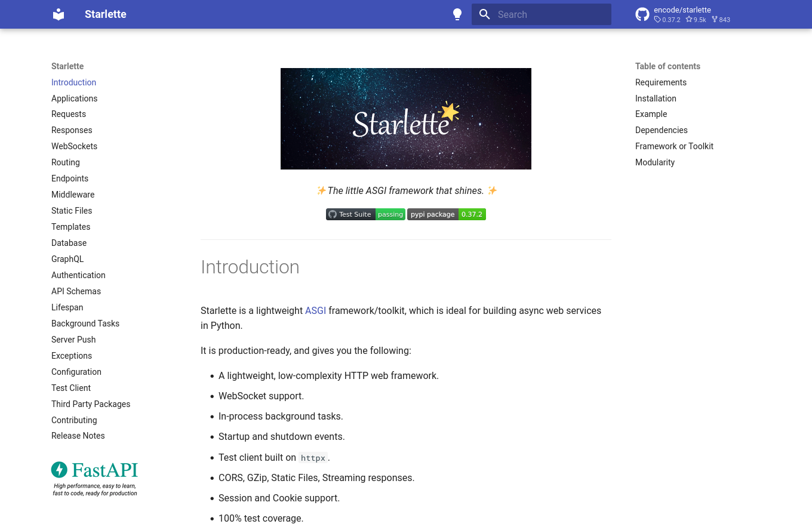Open GraphQL in sidebar
The width and height of the screenshot is (812, 530).
[x=67, y=259]
